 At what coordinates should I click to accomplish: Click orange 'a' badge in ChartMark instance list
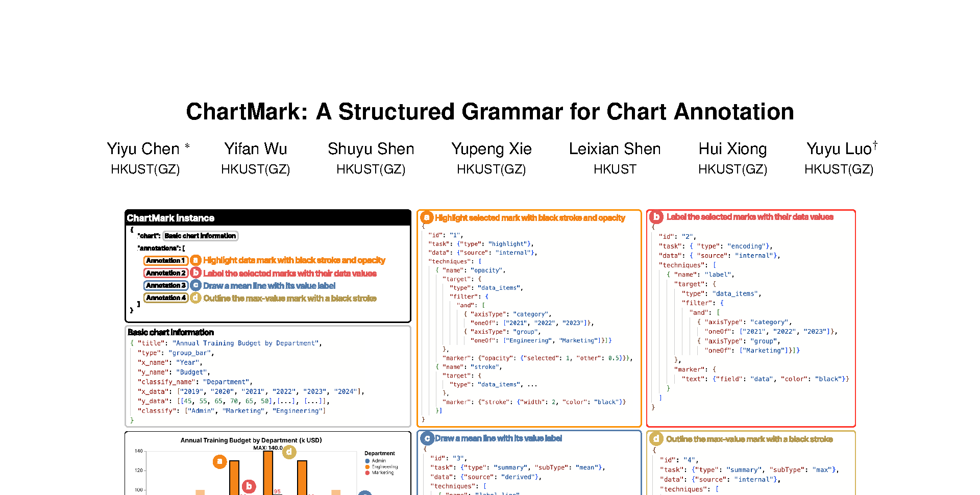pos(195,260)
